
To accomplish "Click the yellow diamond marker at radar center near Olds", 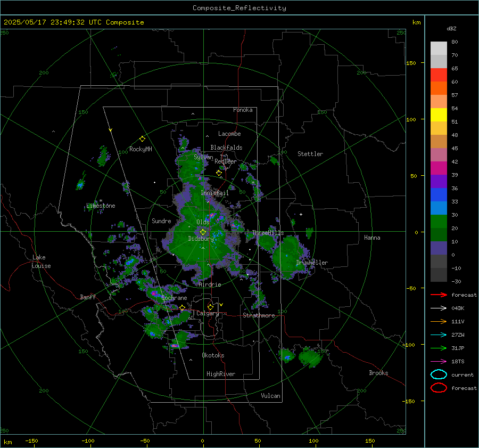I will (x=203, y=232).
